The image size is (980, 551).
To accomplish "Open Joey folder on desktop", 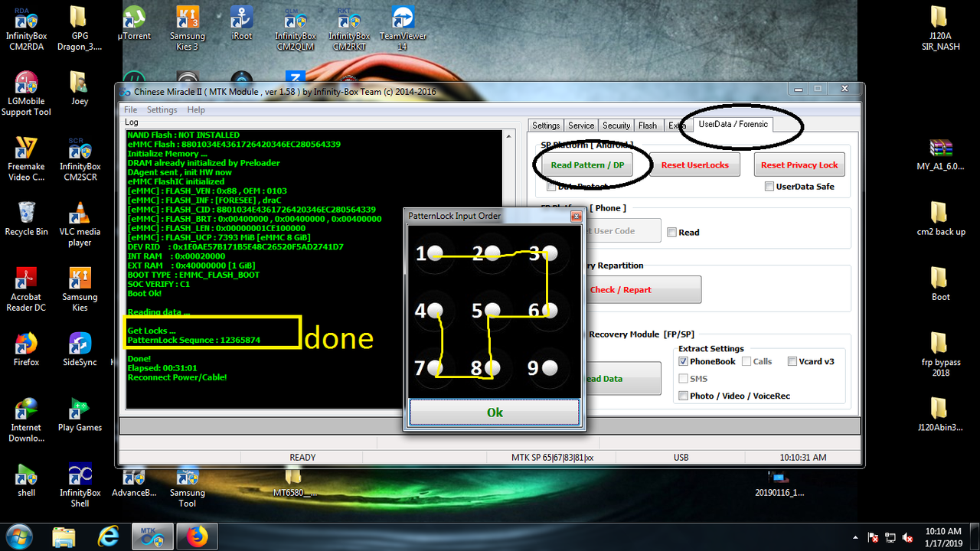I will (x=80, y=88).
